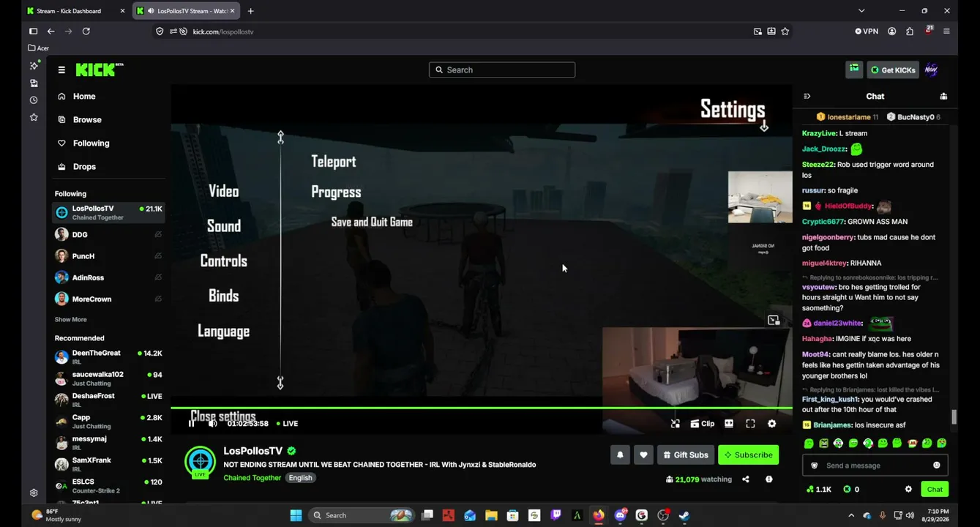Toggle the mini-player icon next to Clip

tap(676, 424)
